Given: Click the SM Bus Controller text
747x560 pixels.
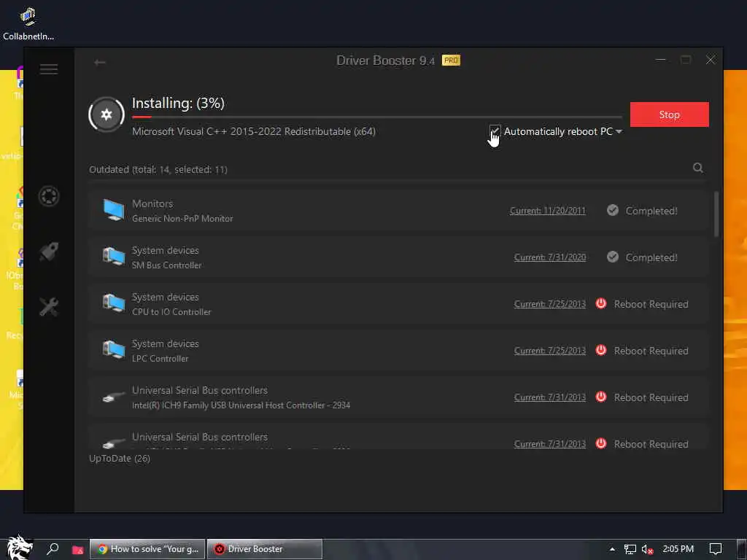Looking at the screenshot, I should tap(167, 265).
